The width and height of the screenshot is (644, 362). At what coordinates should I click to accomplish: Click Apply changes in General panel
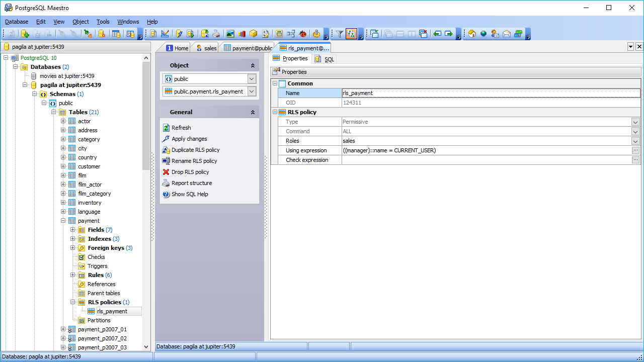click(x=189, y=139)
